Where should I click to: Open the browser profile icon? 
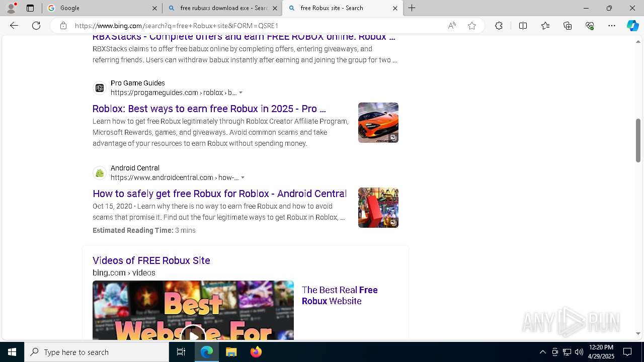click(11, 8)
